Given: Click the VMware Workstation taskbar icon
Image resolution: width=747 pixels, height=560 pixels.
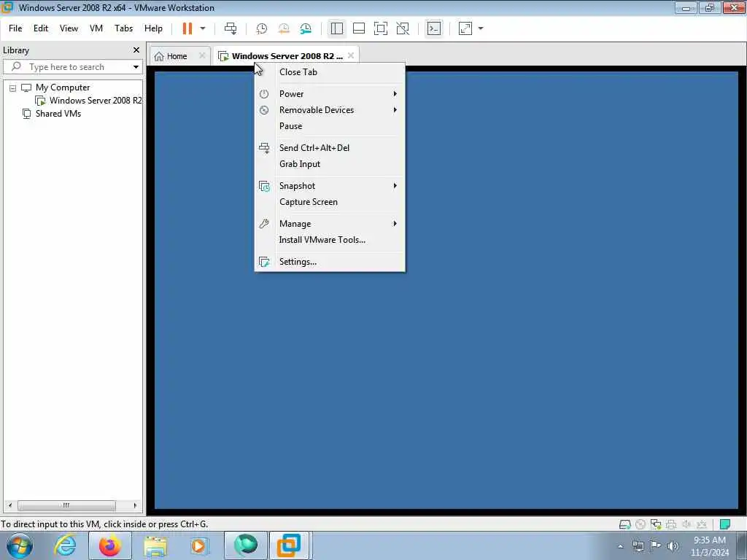Looking at the screenshot, I should pyautogui.click(x=290, y=545).
